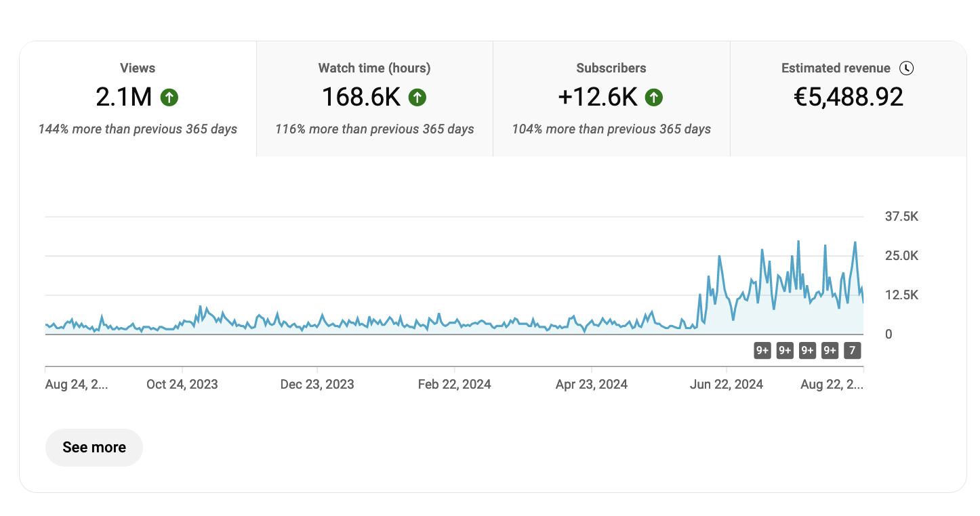Select the Views metric tab
980x516 pixels.
138,68
